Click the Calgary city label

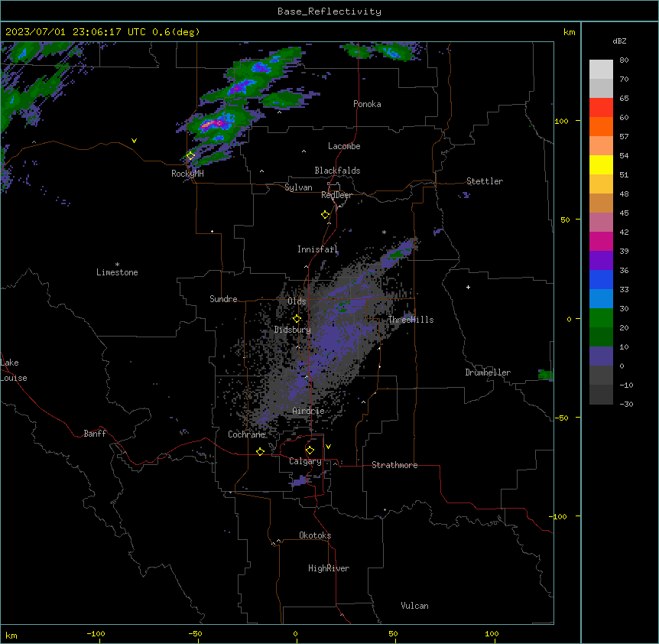305,461
